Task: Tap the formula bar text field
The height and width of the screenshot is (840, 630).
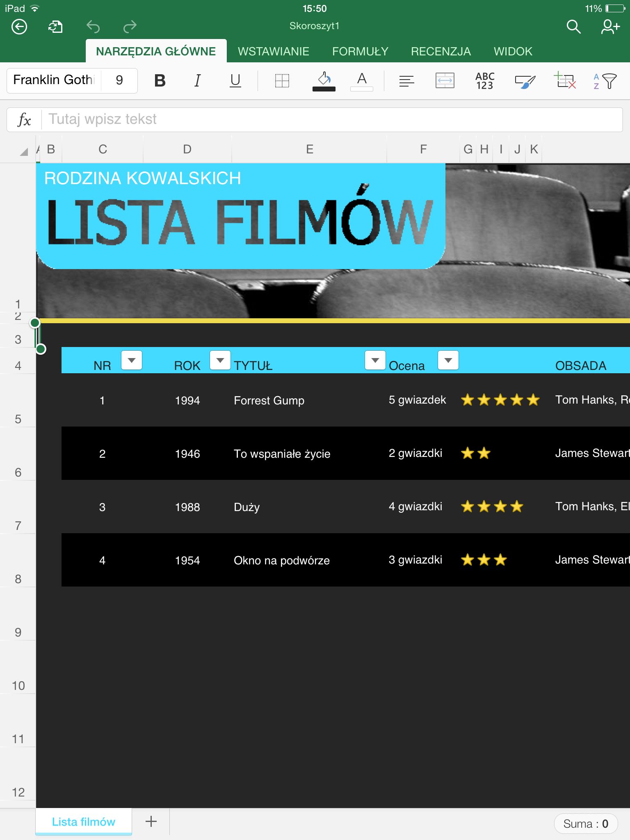Action: coord(332,120)
